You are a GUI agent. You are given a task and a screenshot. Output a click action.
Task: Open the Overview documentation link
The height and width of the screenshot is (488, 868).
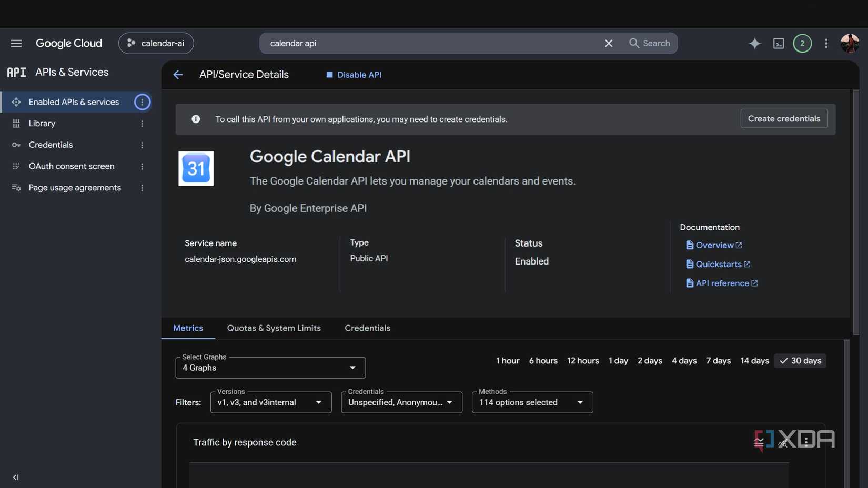coord(714,245)
